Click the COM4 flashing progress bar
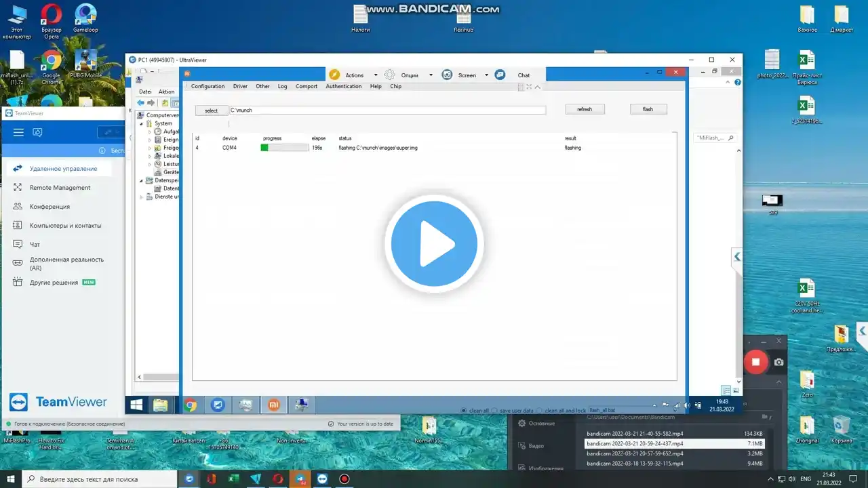Screen dimensions: 868x488 click(x=285, y=148)
